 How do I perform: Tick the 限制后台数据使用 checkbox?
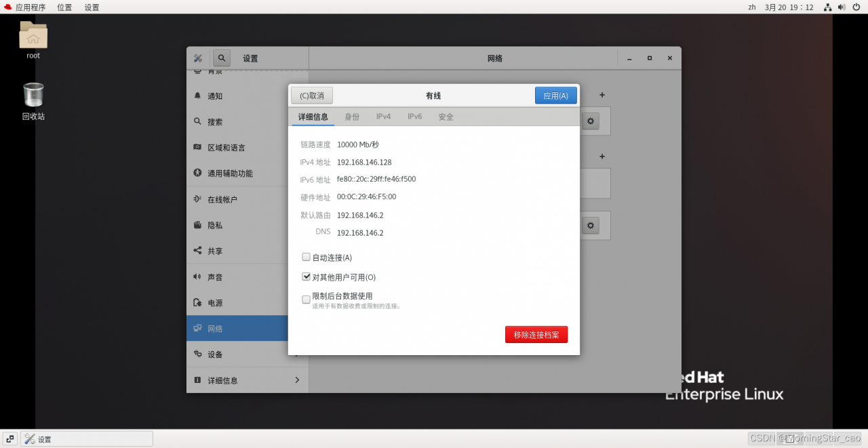tap(306, 299)
